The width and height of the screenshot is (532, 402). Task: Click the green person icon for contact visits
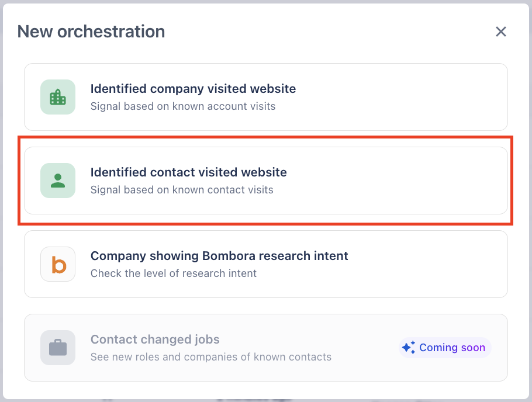(x=58, y=181)
